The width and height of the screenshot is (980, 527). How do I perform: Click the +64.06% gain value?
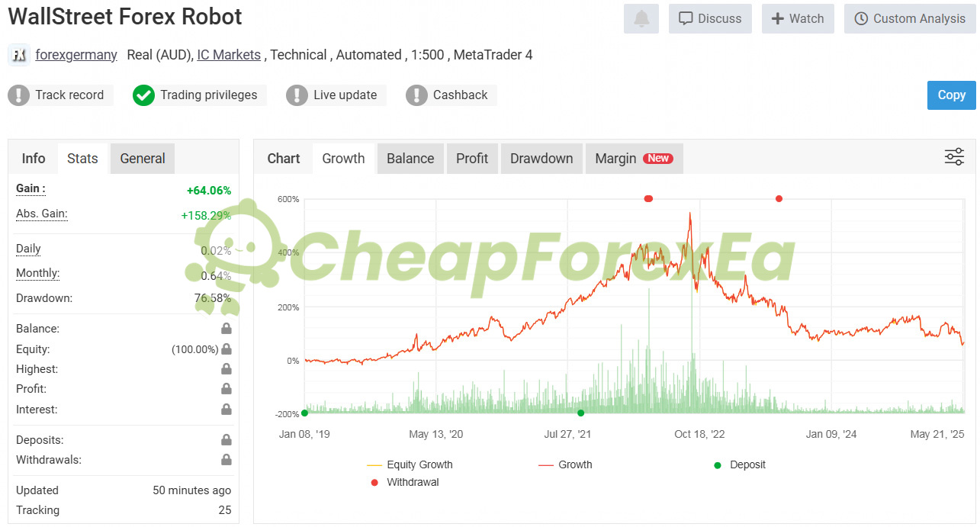point(209,191)
